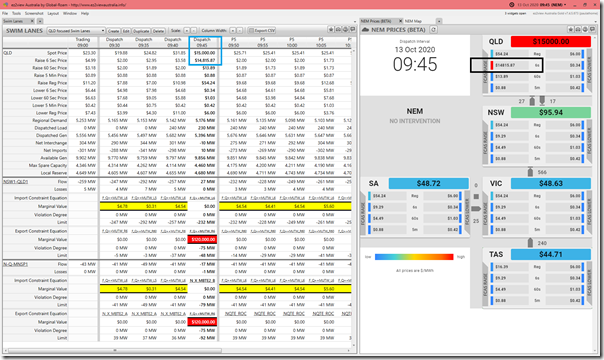Click the Swim Lanes comment icon
Image resolution: width=604 pixels, height=360 pixels.
coord(352,29)
